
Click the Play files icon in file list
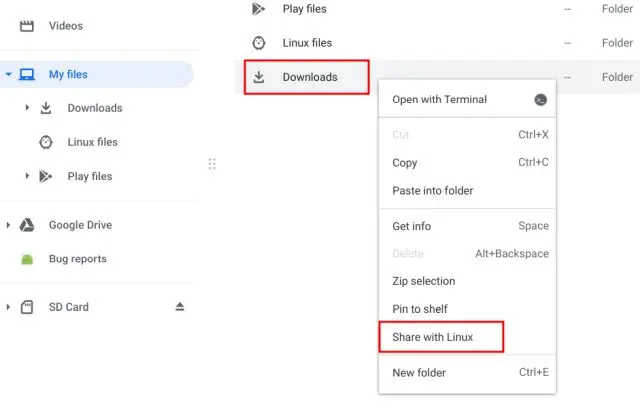[x=259, y=9]
